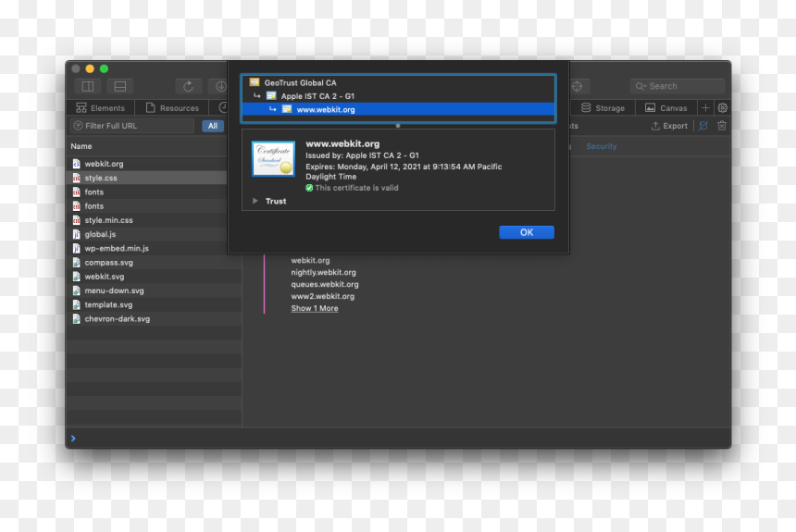
Task: Open the Canvas tab
Action: tap(666, 107)
